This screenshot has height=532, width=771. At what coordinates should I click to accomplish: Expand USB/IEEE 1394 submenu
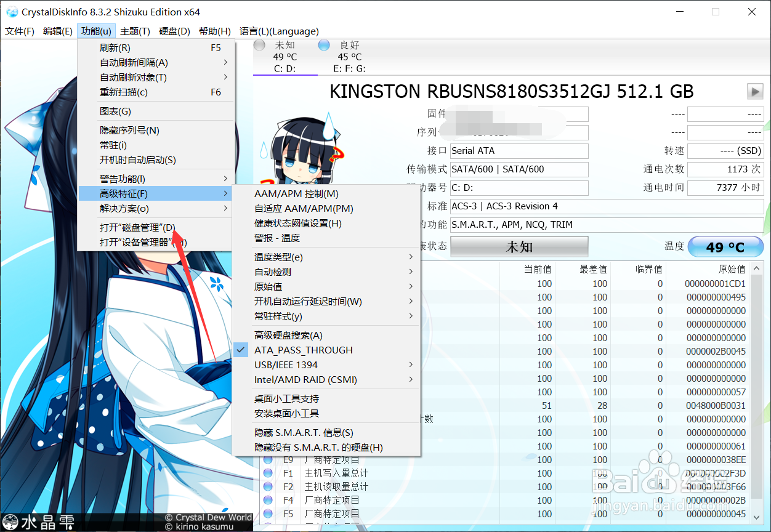click(x=326, y=365)
